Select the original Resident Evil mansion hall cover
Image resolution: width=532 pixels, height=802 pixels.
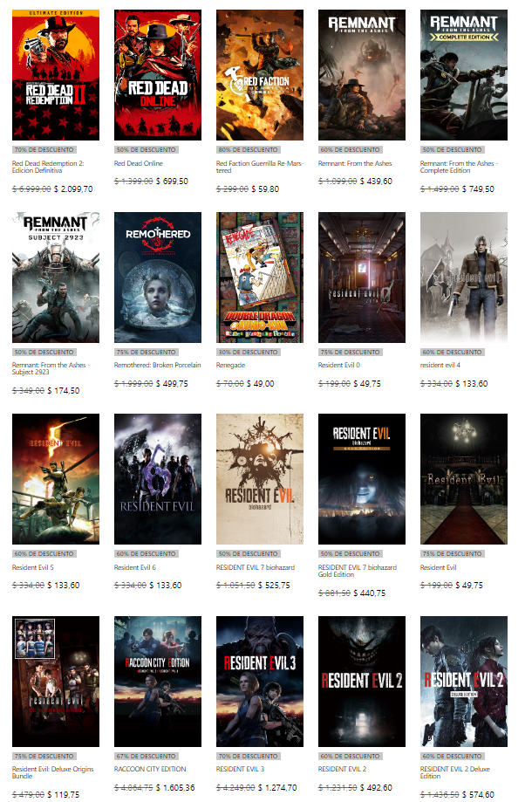tap(463, 479)
